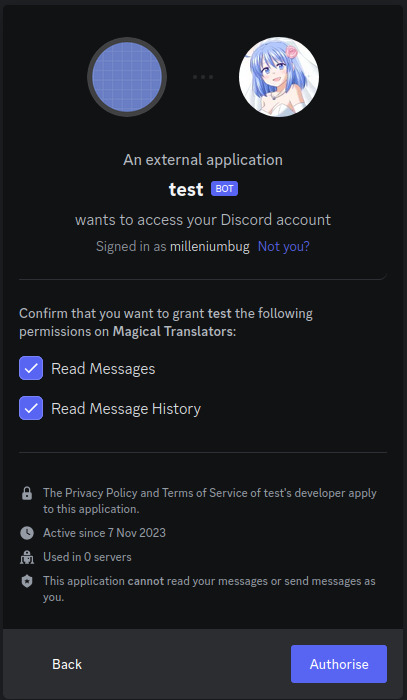
Task: Click the clock icon beside Active since
Action: pos(27,533)
